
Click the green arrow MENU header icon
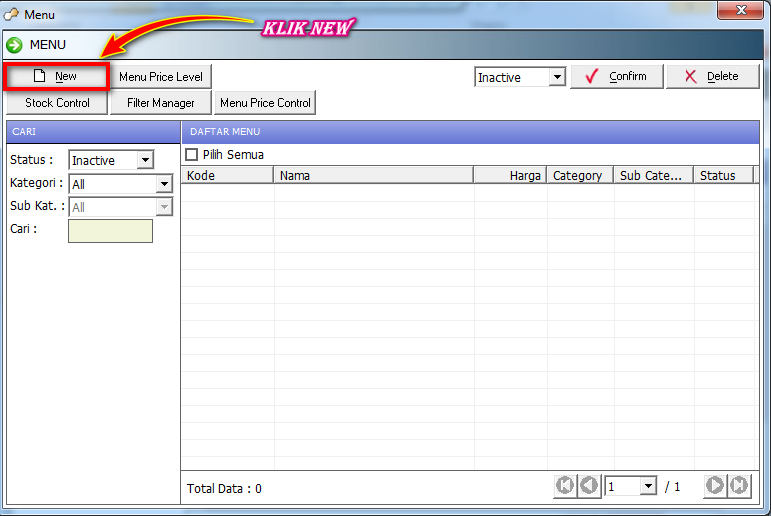[15, 45]
